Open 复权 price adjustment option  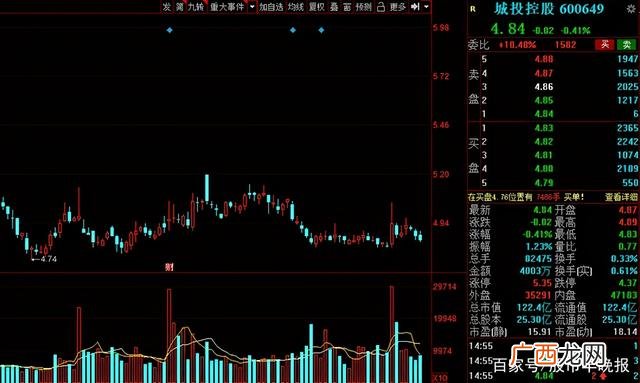[316, 7]
